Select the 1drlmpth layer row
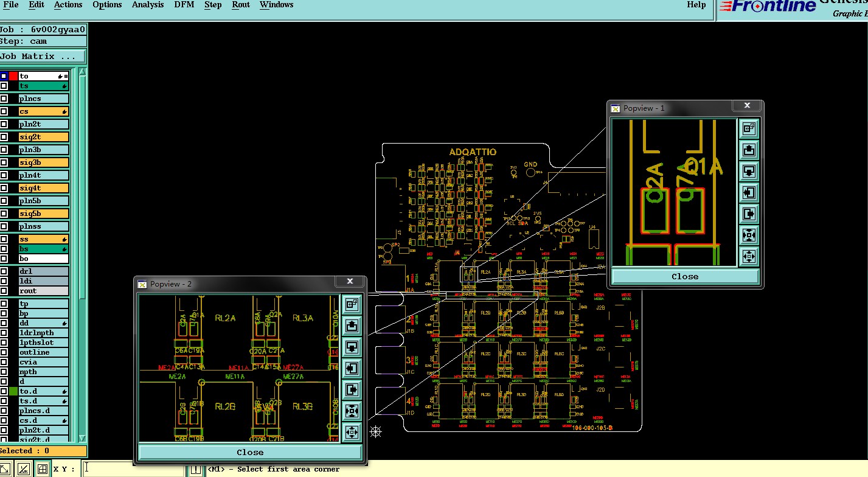 (x=43, y=333)
